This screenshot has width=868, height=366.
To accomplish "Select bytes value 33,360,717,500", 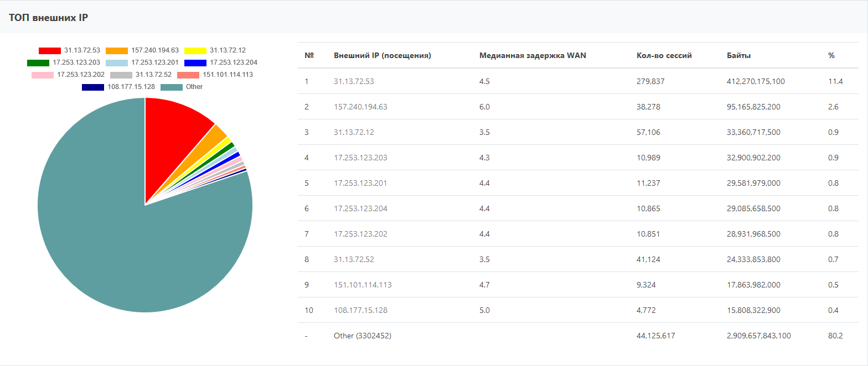I will pyautogui.click(x=753, y=132).
